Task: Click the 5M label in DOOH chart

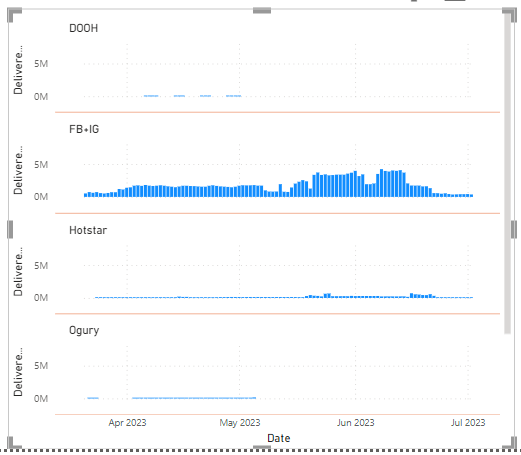Action: point(41,63)
